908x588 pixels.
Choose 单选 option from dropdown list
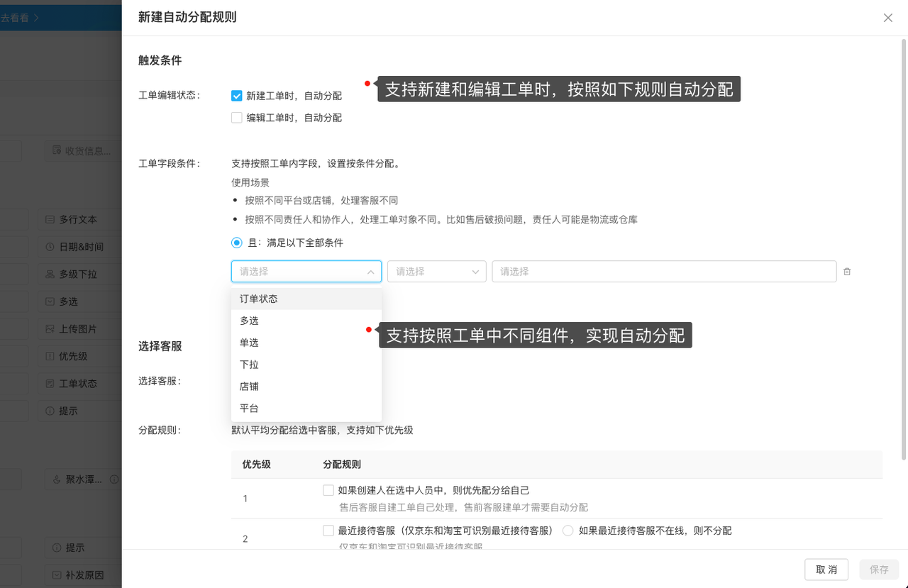tap(306, 343)
